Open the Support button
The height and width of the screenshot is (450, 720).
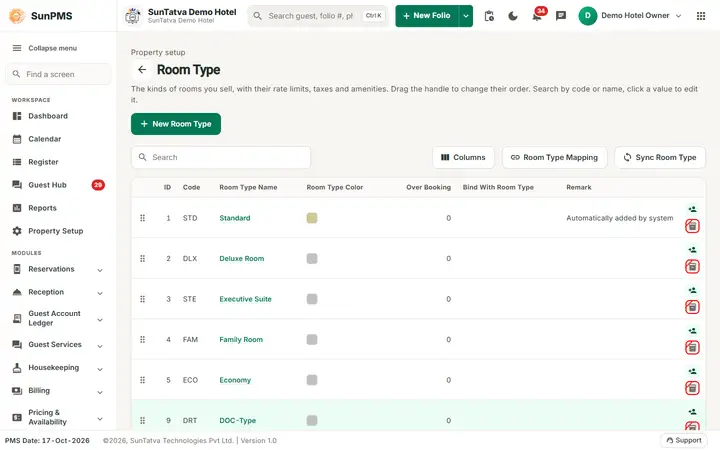pyautogui.click(x=684, y=440)
